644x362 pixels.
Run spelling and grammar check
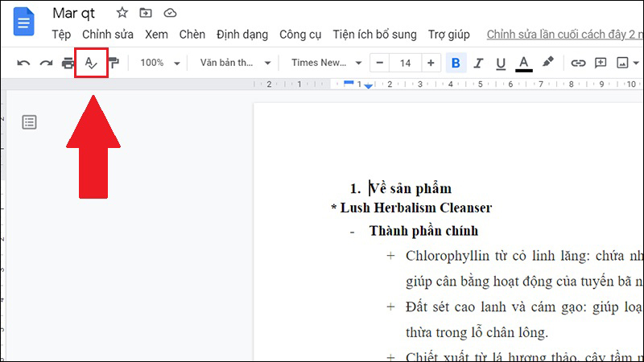tap(91, 63)
